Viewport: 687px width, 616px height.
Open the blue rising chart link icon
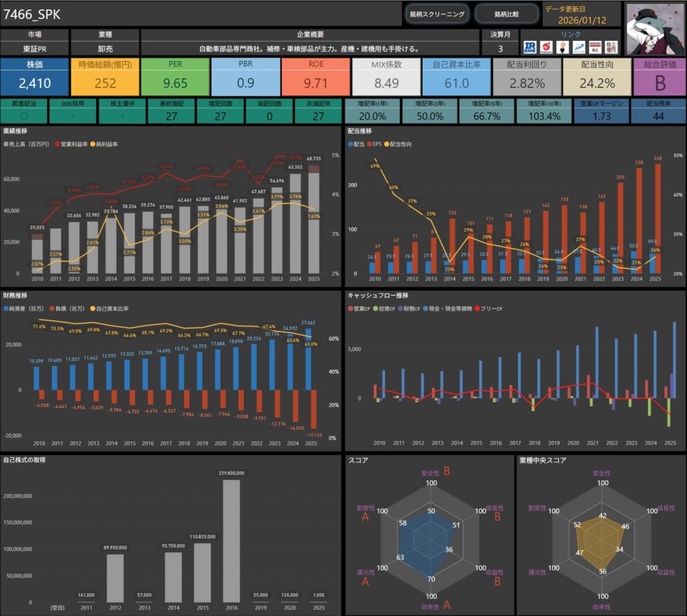578,47
